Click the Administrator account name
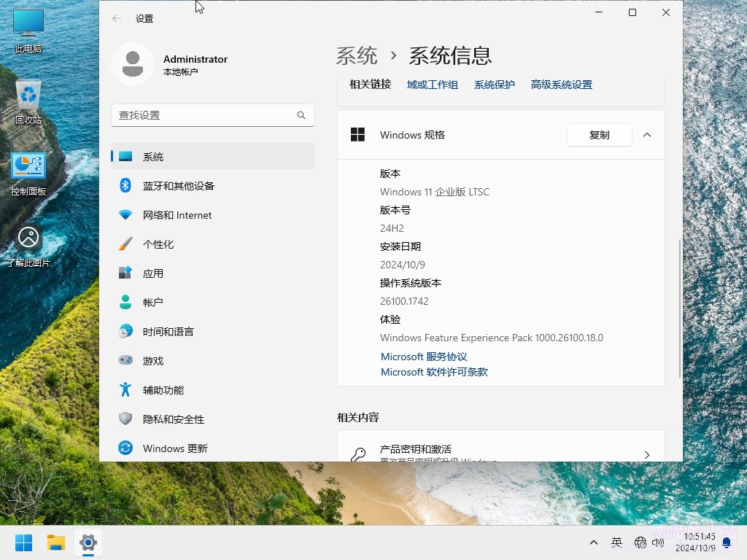This screenshot has width=747, height=560. 196,59
